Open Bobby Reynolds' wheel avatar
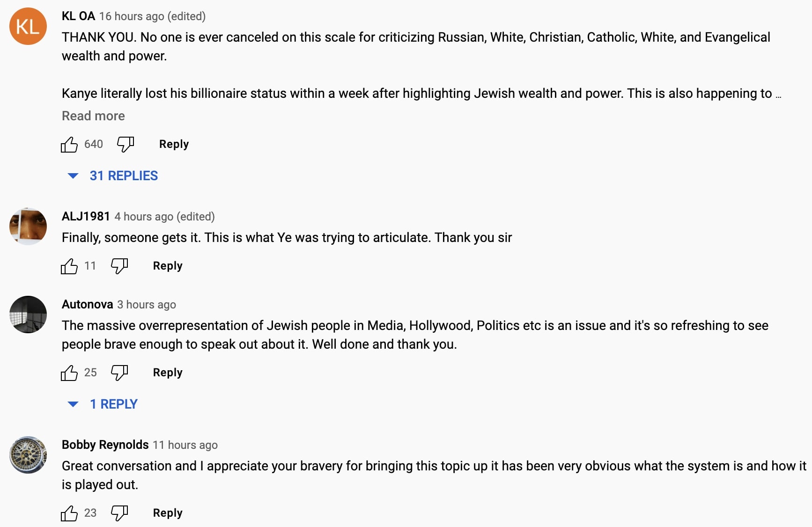 pos(28,455)
